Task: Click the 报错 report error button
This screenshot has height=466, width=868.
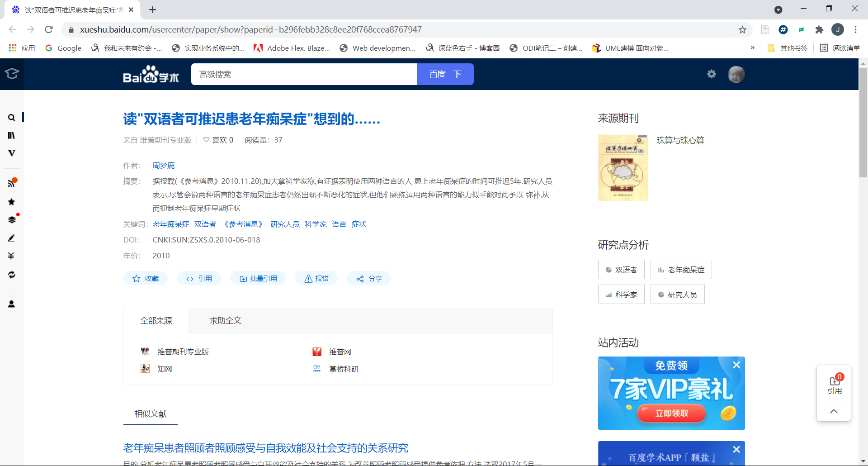Action: (x=316, y=279)
